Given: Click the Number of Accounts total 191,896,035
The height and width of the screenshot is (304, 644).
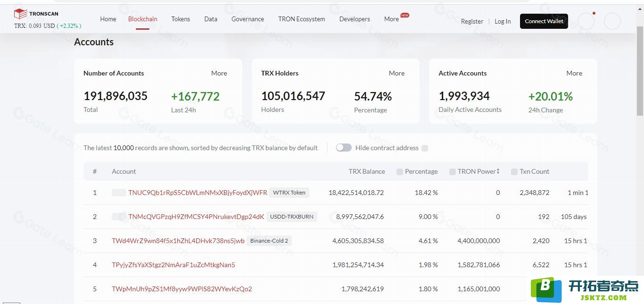Looking at the screenshot, I should pos(116,96).
